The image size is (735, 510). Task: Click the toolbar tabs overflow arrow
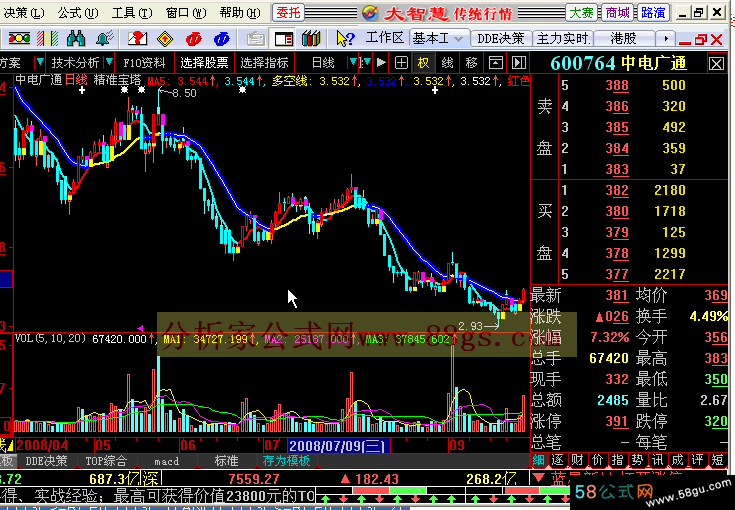pyautogui.click(x=666, y=38)
